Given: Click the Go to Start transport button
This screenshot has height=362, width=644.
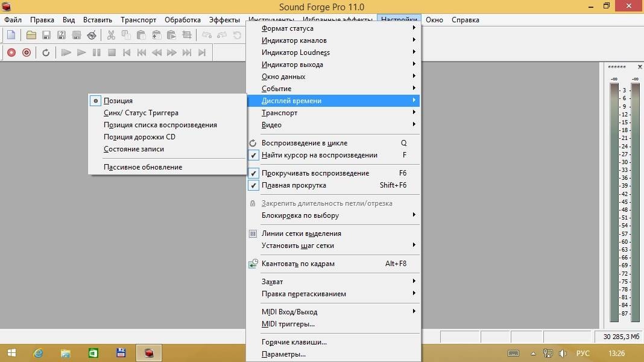Looking at the screenshot, I should 127,52.
